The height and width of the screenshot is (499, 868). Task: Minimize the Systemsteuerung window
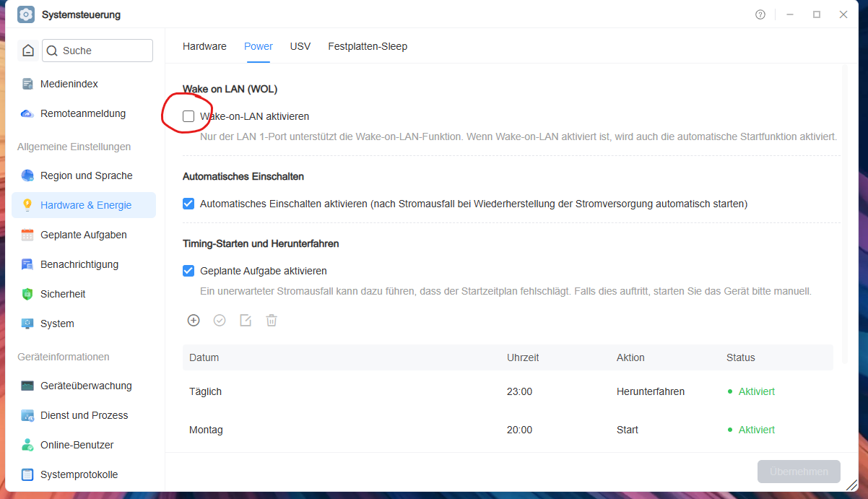[x=790, y=14]
